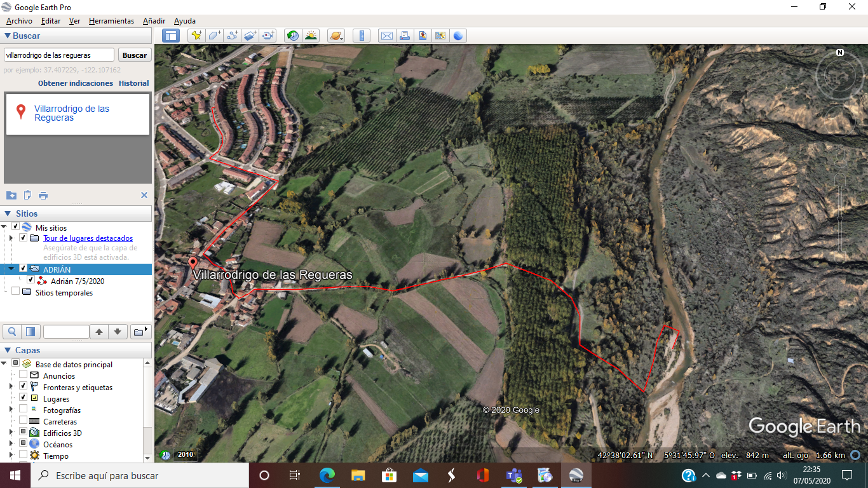Move selected item down with arrow
868x488 pixels.
(x=118, y=331)
